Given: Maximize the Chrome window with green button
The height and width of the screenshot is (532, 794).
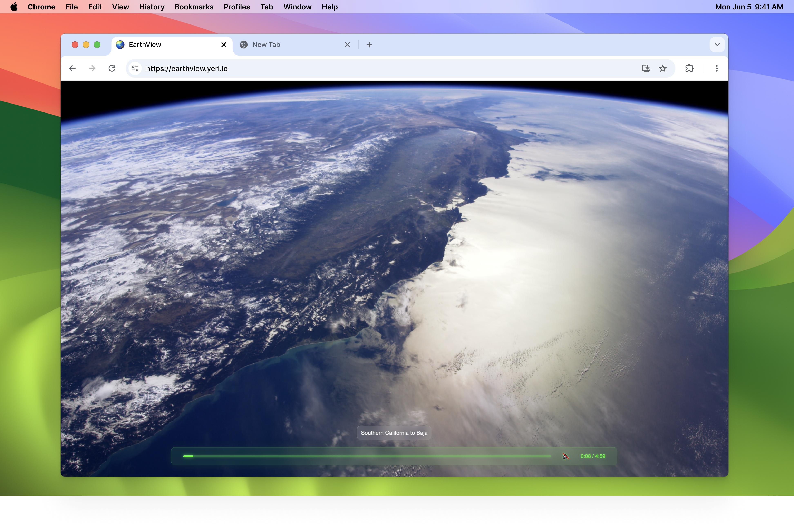Looking at the screenshot, I should pyautogui.click(x=97, y=45).
